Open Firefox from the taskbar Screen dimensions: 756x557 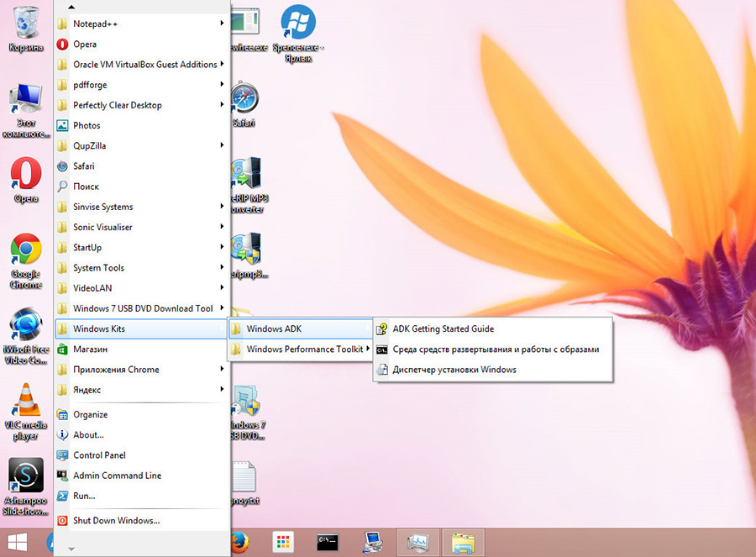coord(239,543)
